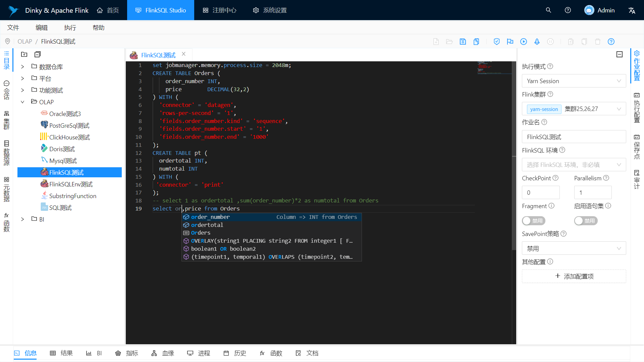Open the 函数 sidebar panel
This screenshot has height=362, width=644.
click(x=6, y=222)
